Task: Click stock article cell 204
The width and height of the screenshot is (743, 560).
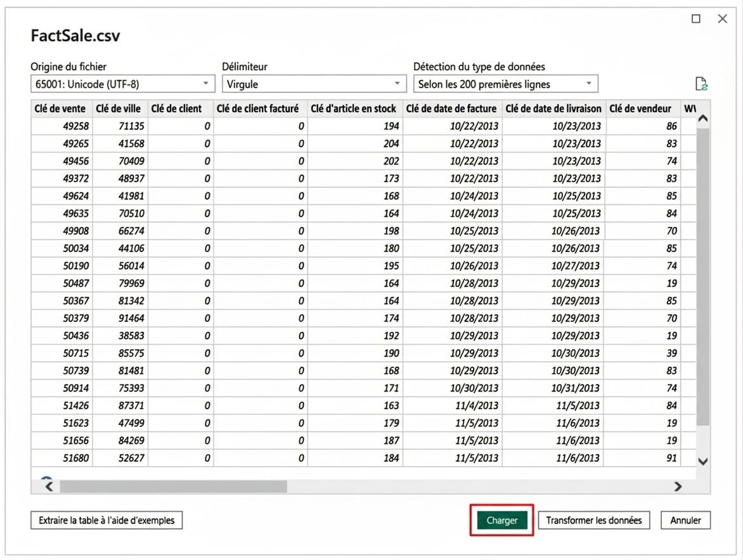Action: tap(356, 143)
